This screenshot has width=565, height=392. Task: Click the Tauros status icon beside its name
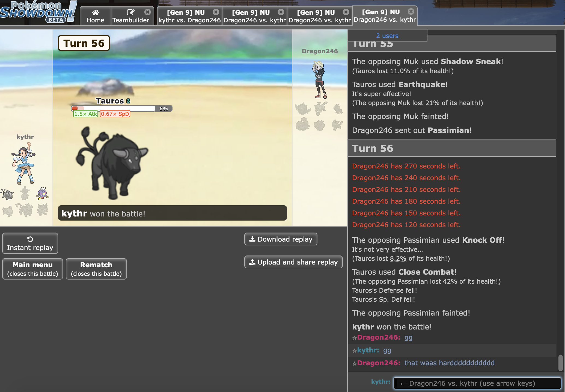click(x=128, y=101)
